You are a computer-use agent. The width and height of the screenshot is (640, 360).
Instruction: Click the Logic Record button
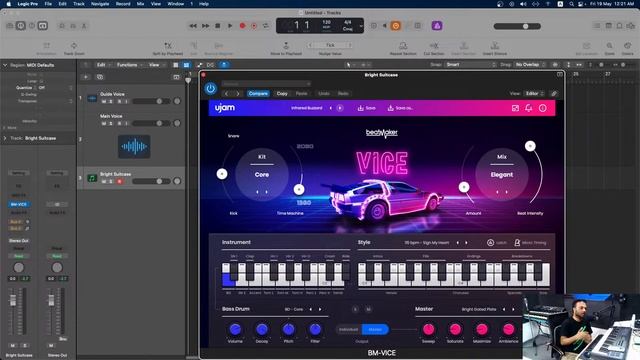pos(242,26)
